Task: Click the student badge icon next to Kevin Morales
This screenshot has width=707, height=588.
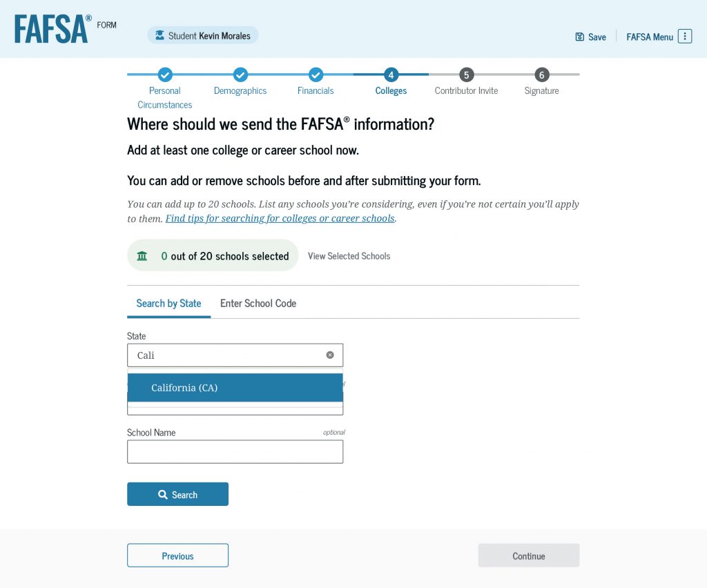Action: click(161, 35)
